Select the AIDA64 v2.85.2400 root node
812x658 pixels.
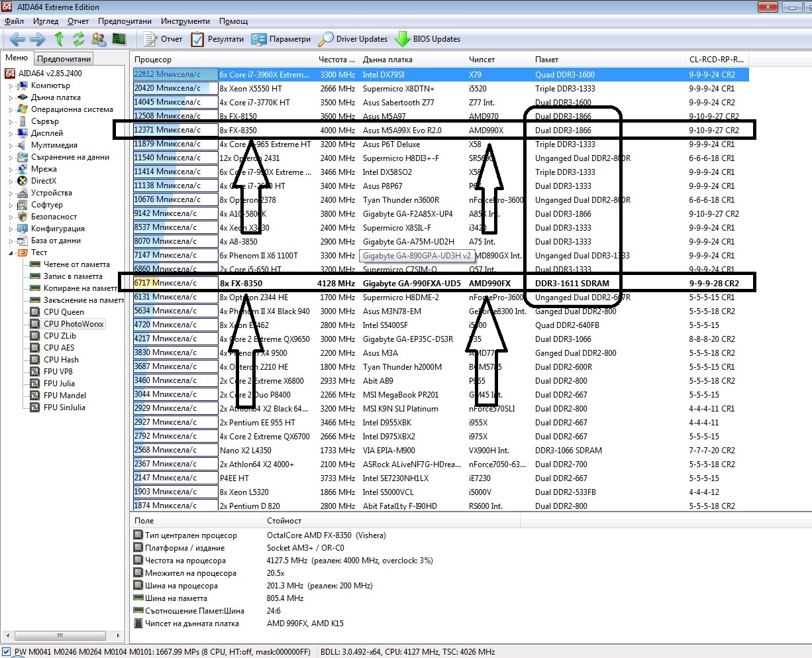tap(50, 74)
